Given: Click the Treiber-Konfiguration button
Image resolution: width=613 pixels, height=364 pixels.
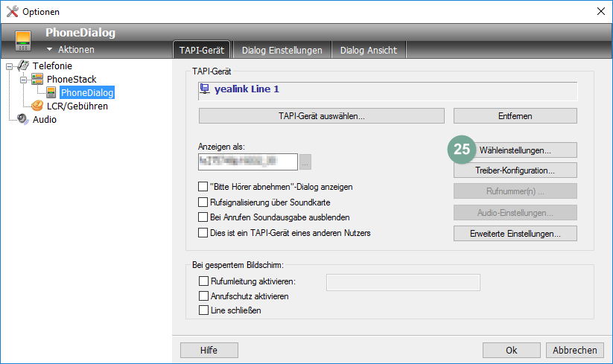Looking at the screenshot, I should [x=515, y=170].
